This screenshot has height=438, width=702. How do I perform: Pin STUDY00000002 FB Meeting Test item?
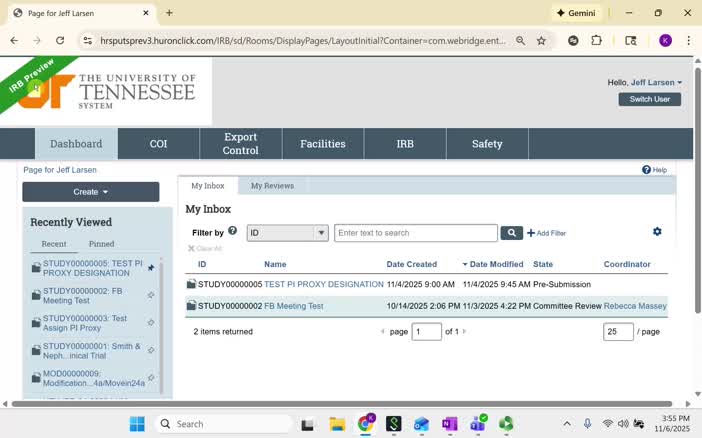coord(151,295)
